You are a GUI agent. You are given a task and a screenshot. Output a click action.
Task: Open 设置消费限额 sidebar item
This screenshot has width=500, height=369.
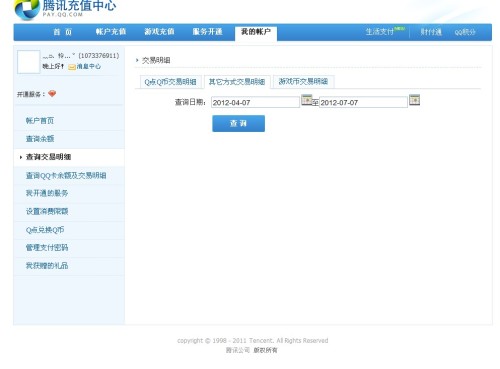[x=47, y=211]
